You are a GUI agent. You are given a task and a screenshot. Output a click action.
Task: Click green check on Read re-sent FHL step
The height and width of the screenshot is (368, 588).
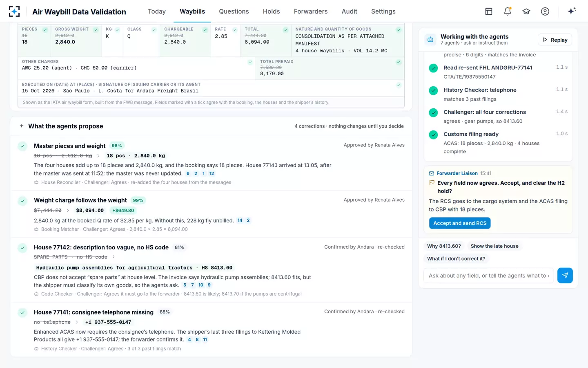coord(434,68)
